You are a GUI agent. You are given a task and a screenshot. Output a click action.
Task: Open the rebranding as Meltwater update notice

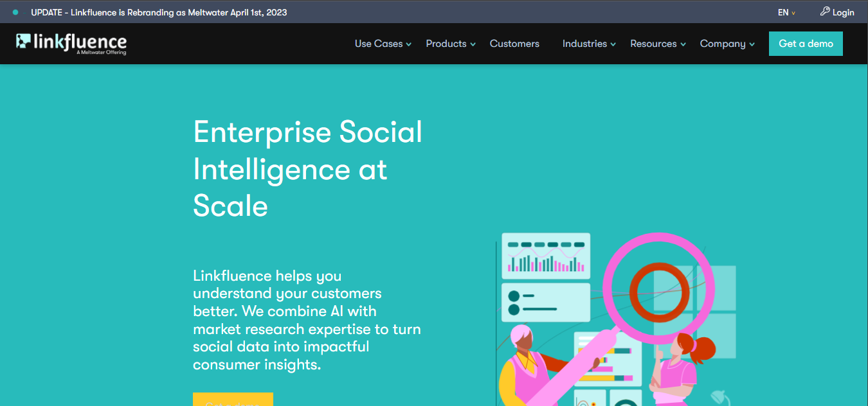tap(159, 12)
